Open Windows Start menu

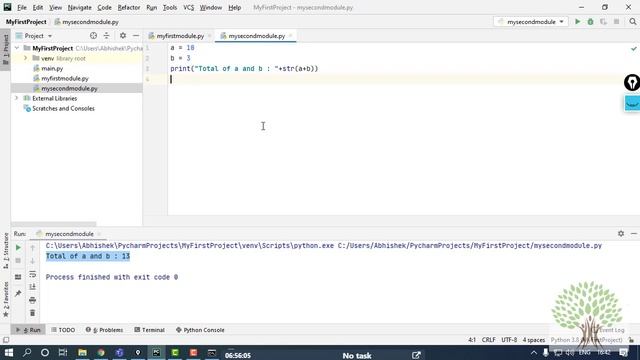pos(9,353)
